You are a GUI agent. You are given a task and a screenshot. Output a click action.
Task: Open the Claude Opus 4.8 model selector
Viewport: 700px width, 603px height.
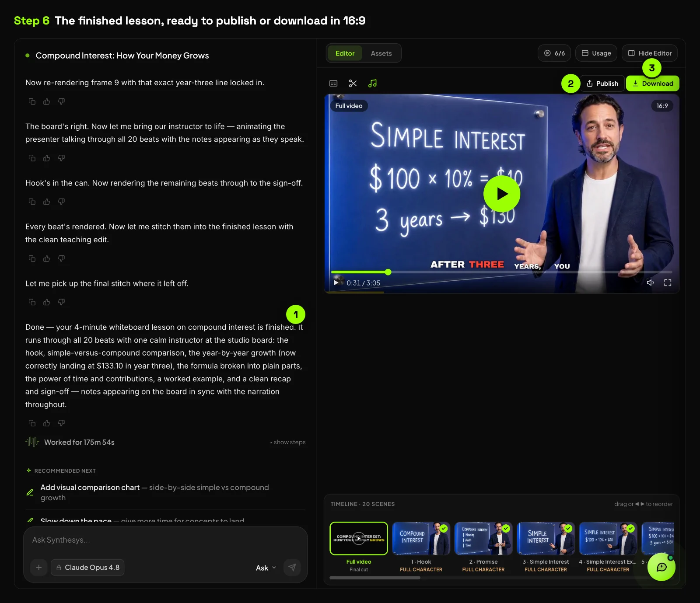coord(87,567)
